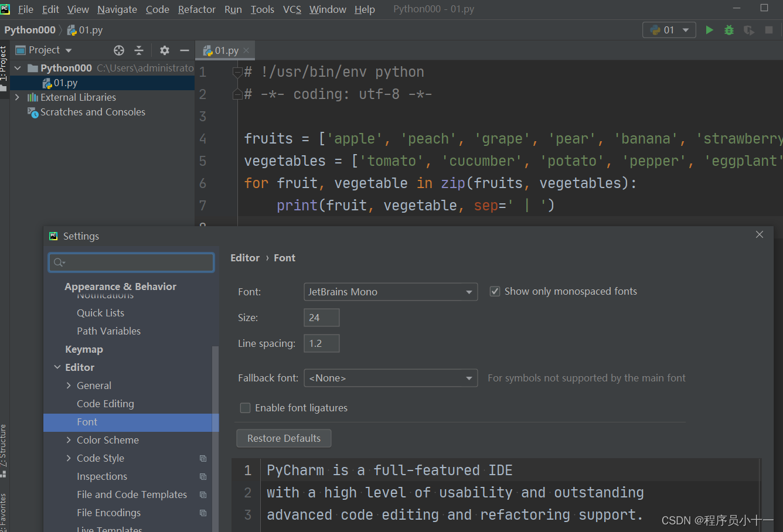
Task: Click the font Size field
Action: click(322, 318)
